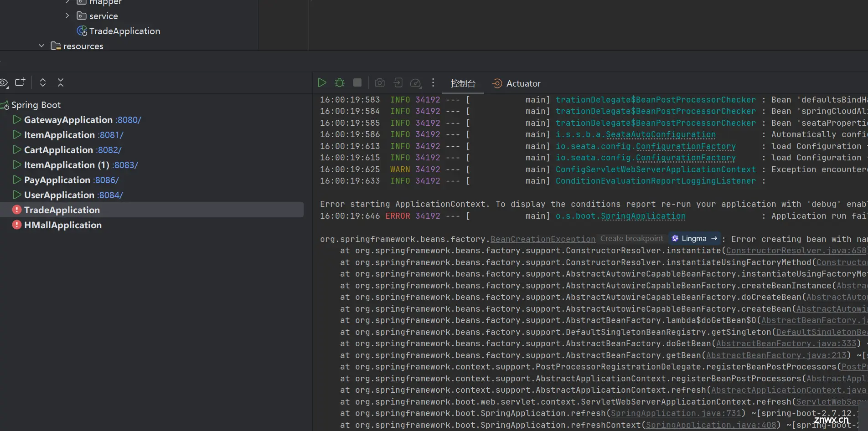Open the :8080/ port link for GatewayApplication
Image resolution: width=868 pixels, height=431 pixels.
[x=129, y=120]
